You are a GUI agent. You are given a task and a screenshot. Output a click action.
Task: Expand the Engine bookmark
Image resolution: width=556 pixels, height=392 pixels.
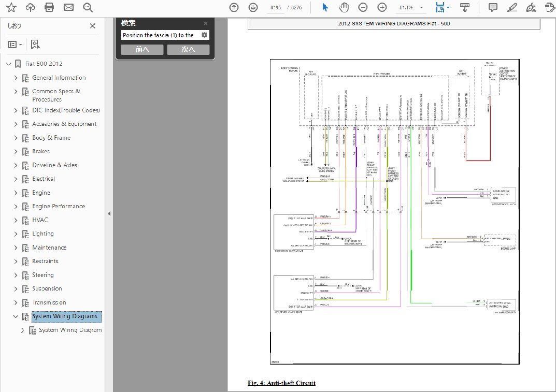coord(16,193)
